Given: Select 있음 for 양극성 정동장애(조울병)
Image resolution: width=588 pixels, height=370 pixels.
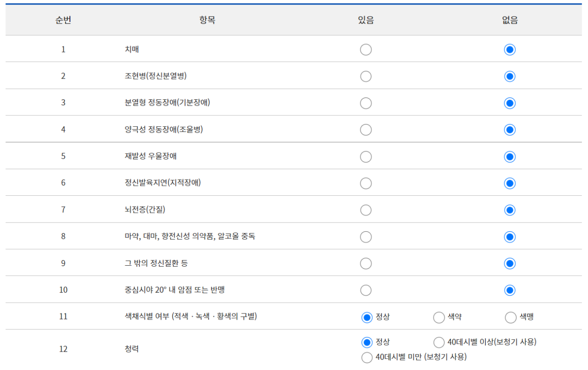Looking at the screenshot, I should [x=365, y=129].
